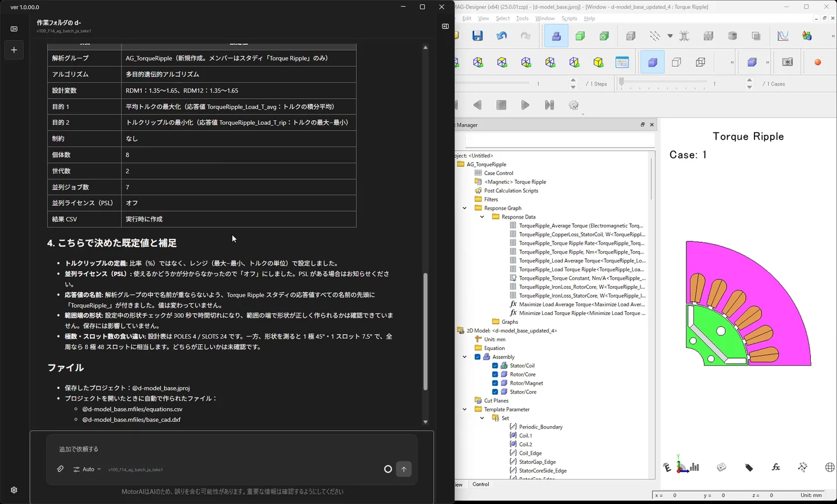The width and height of the screenshot is (837, 504).
Task: Click the red record circle icon
Action: [817, 62]
